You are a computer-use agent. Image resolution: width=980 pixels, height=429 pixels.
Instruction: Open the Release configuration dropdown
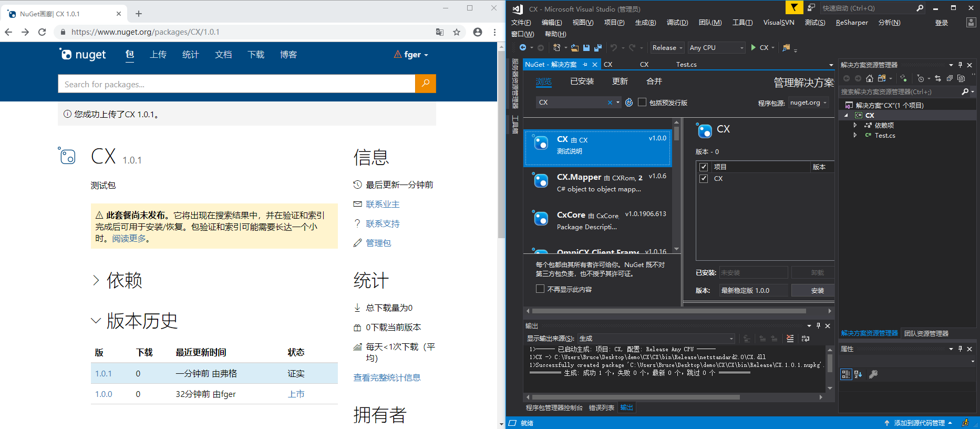(x=667, y=48)
